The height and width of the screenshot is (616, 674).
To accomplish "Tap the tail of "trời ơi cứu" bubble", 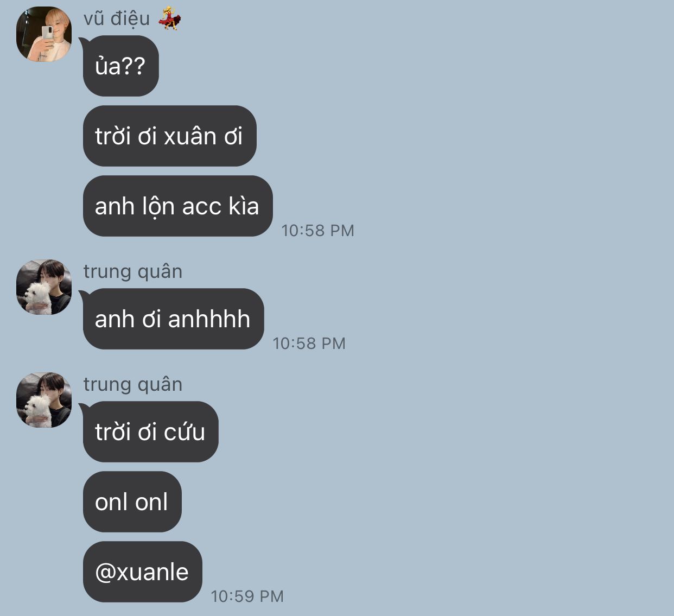I will click(83, 409).
